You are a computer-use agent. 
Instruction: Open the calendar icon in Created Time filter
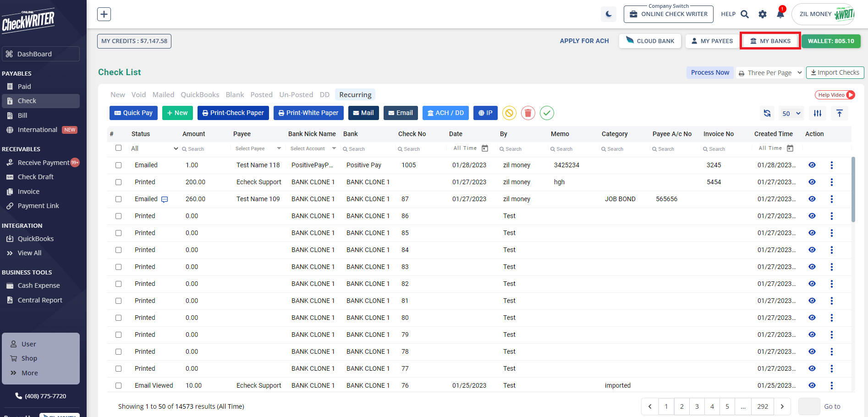coord(790,148)
